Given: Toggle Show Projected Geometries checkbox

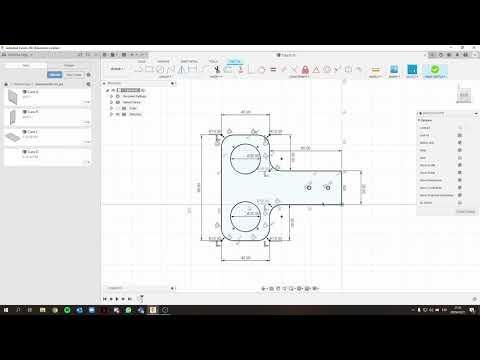Looking at the screenshot, I should pos(460,195).
